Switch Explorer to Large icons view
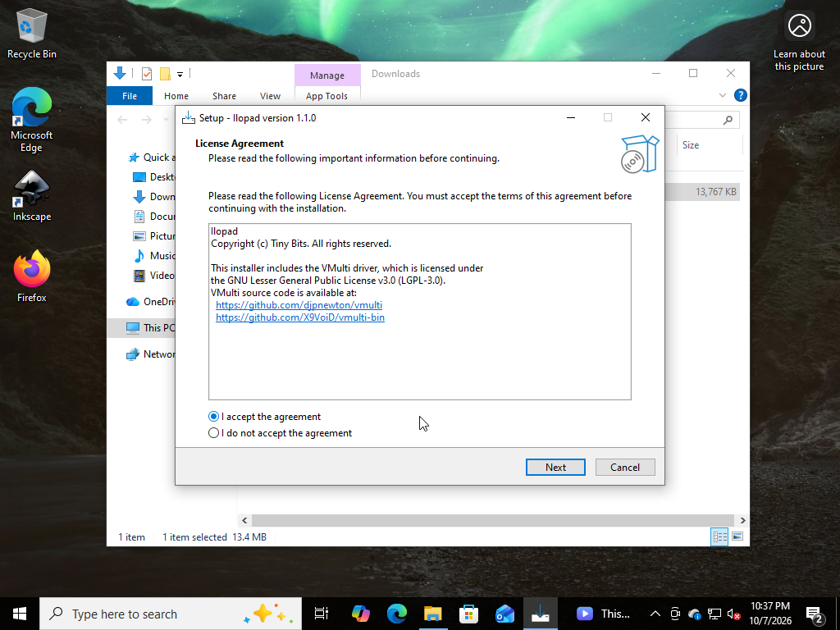This screenshot has height=630, width=840. (x=737, y=536)
